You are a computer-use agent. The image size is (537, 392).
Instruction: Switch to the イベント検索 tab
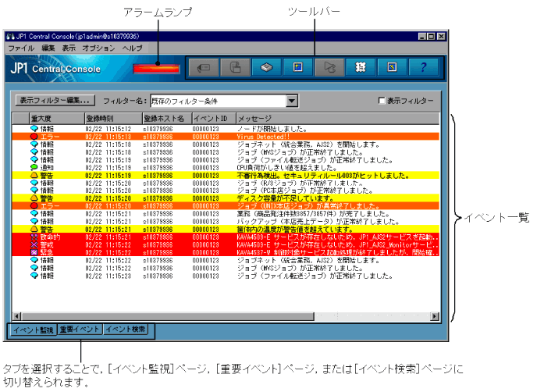pos(126,330)
